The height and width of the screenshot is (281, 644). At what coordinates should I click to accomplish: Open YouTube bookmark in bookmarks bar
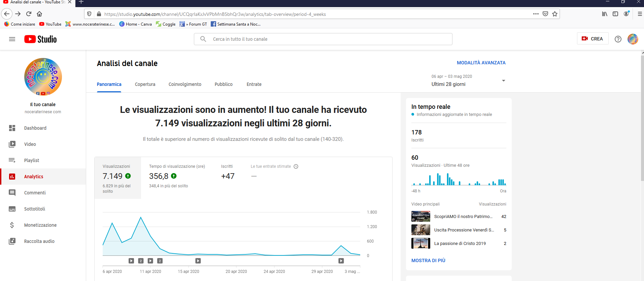coord(50,24)
